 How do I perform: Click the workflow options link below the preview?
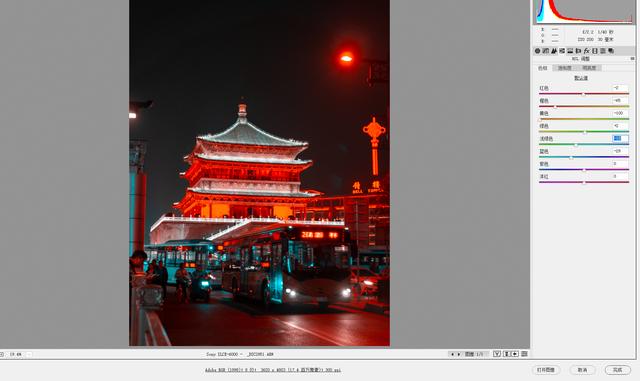pos(273,370)
